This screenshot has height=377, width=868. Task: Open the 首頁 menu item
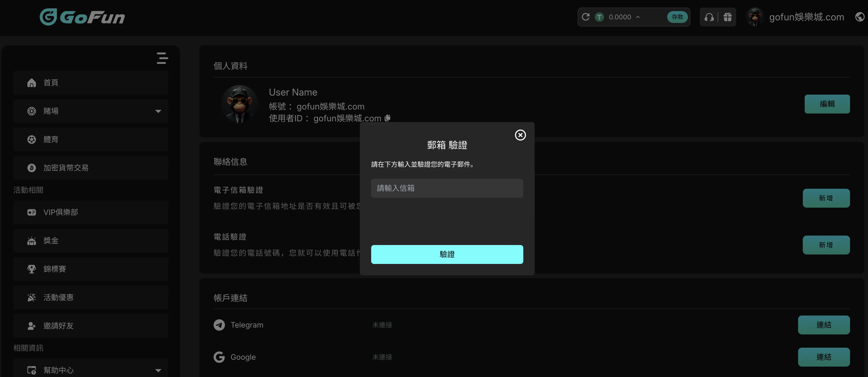coord(51,83)
